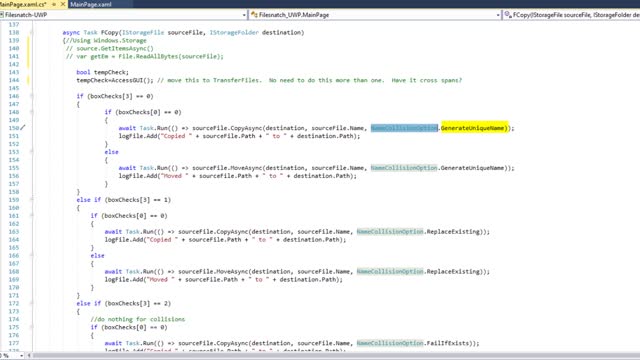This screenshot has width=640, height=360.
Task: Switch to the MainPage.xaml tab
Action: point(91,4)
